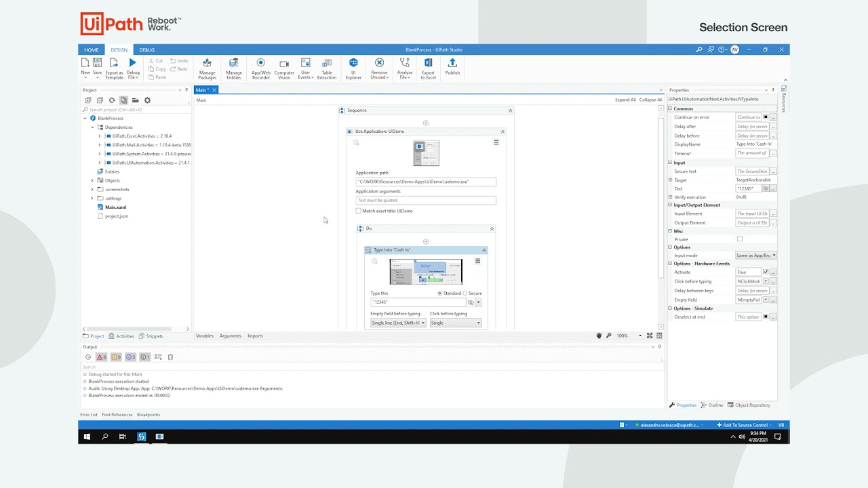868x488 pixels.
Task: Switch to the HOME ribbon tab
Action: pos(92,49)
